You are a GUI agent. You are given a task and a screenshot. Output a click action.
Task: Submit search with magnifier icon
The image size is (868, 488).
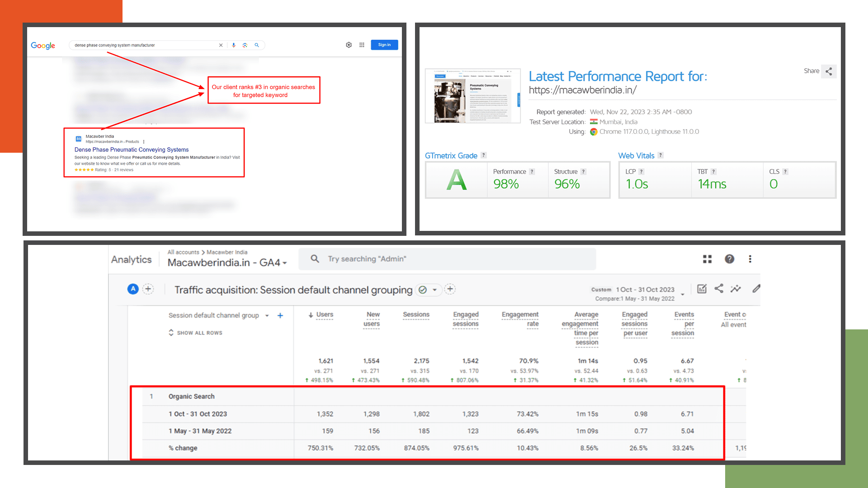point(257,45)
